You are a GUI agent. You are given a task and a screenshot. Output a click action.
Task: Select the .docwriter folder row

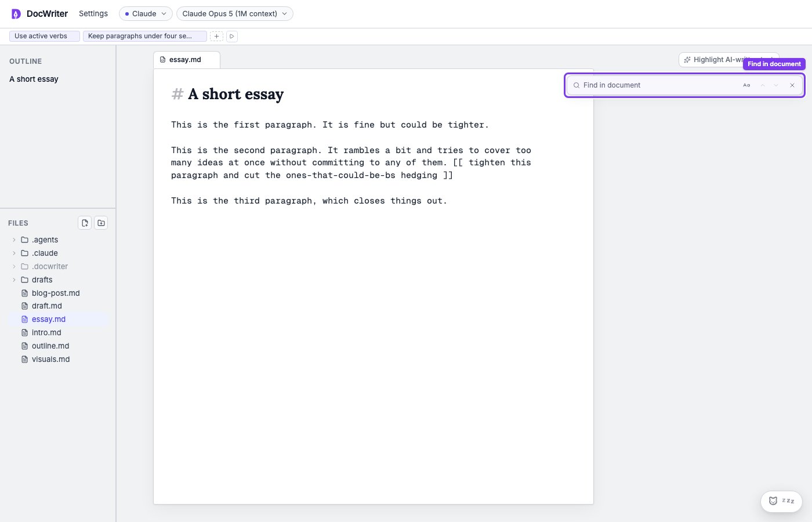click(x=58, y=266)
